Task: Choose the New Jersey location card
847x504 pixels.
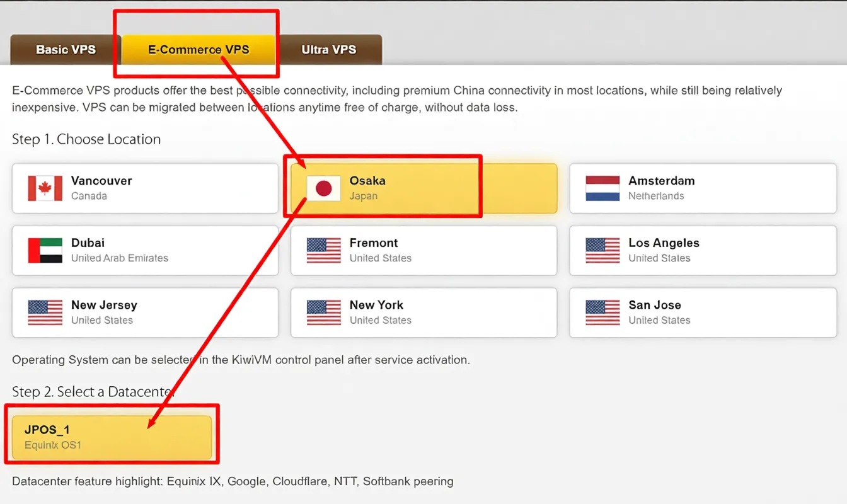Action: pos(145,312)
